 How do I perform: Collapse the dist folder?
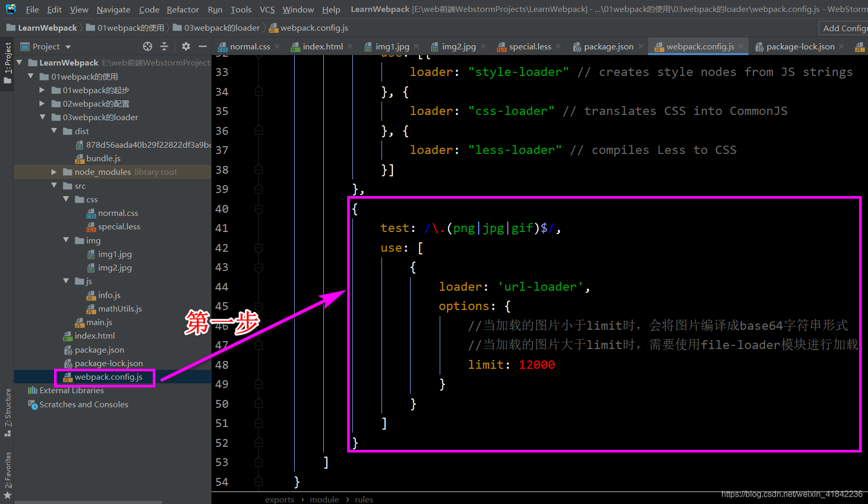point(54,131)
